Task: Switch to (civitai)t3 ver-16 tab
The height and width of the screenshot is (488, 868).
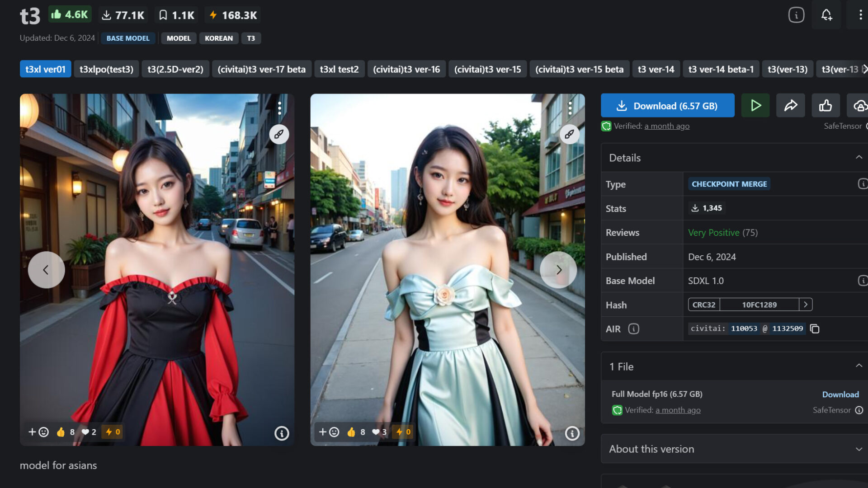Action: [406, 69]
